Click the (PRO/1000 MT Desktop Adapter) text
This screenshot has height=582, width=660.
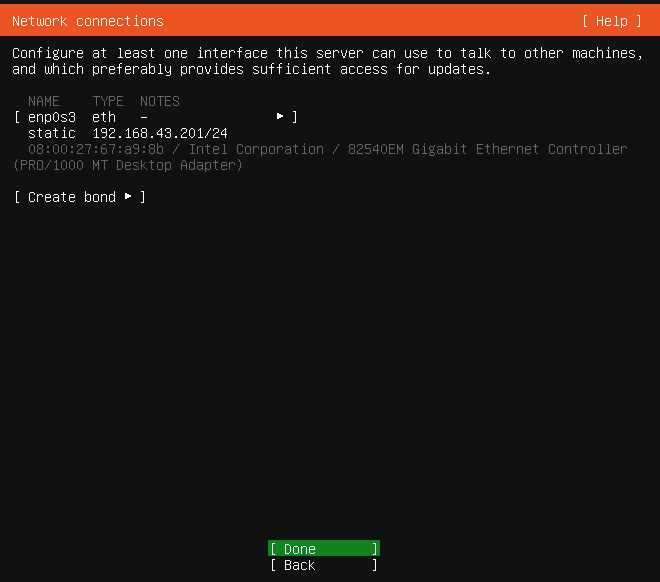point(128,165)
